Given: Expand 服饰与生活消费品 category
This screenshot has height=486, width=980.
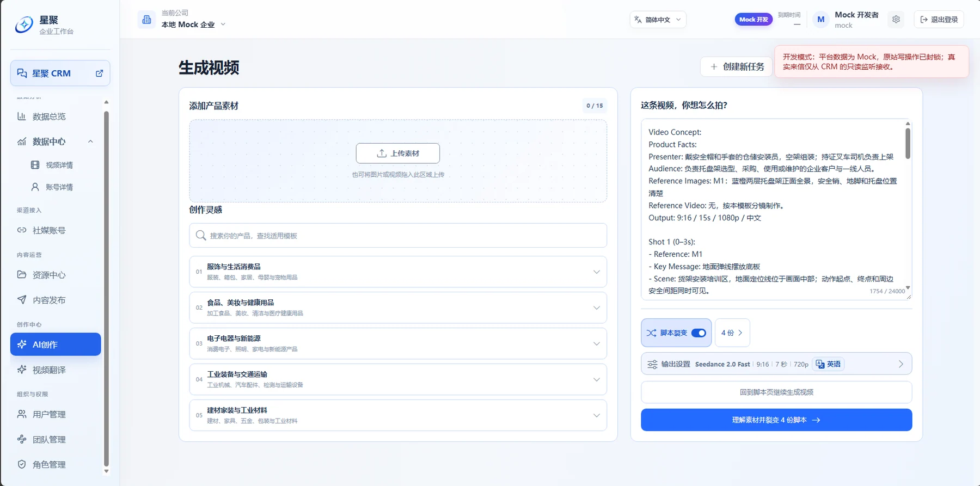Looking at the screenshot, I should [x=398, y=272].
